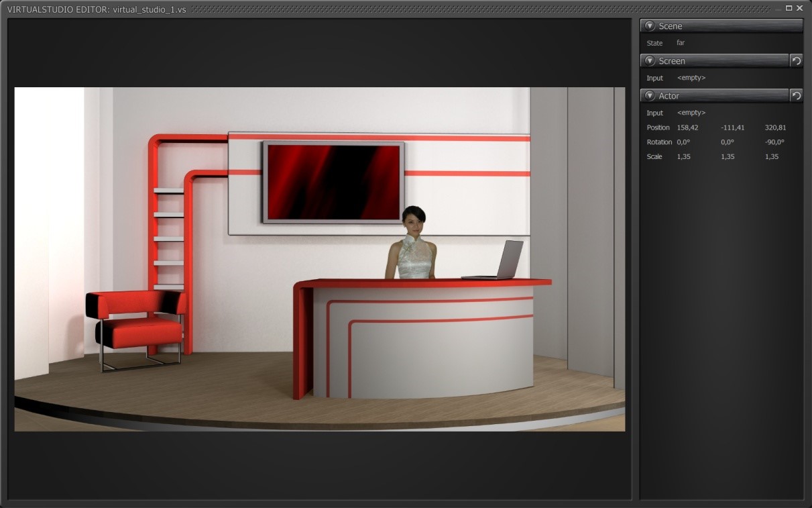
Task: Edit the first Scale value 1,35
Action: 684,157
